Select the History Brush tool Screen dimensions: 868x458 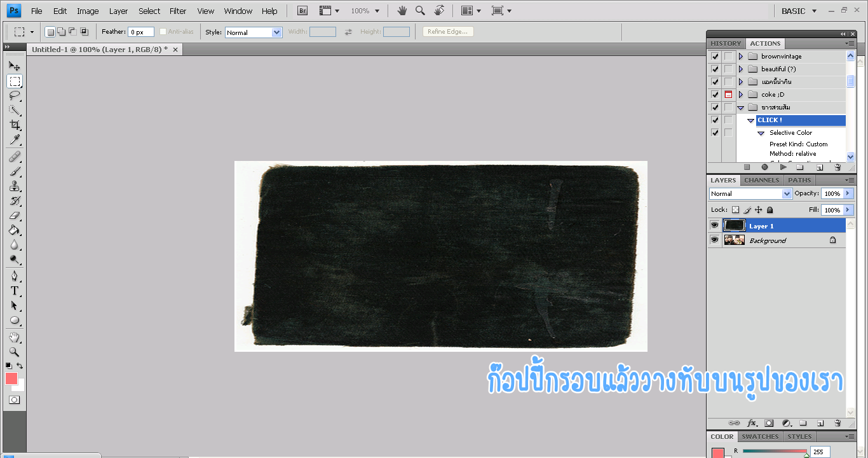15,200
